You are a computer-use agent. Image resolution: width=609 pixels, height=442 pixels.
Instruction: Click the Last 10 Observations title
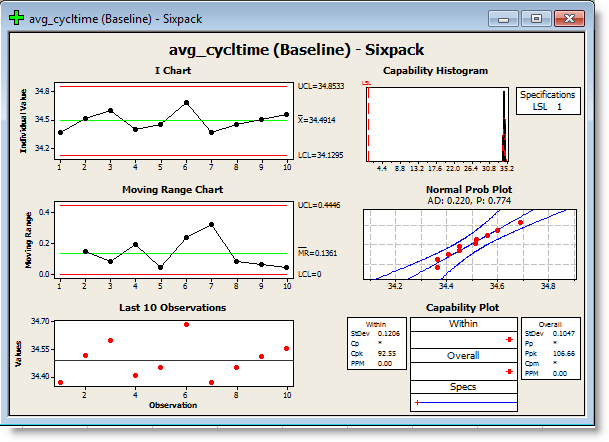coord(172,308)
